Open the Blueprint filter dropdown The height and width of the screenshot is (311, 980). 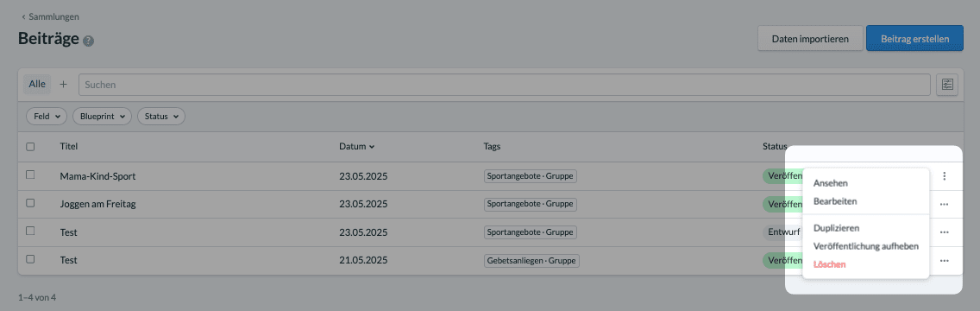coord(103,117)
